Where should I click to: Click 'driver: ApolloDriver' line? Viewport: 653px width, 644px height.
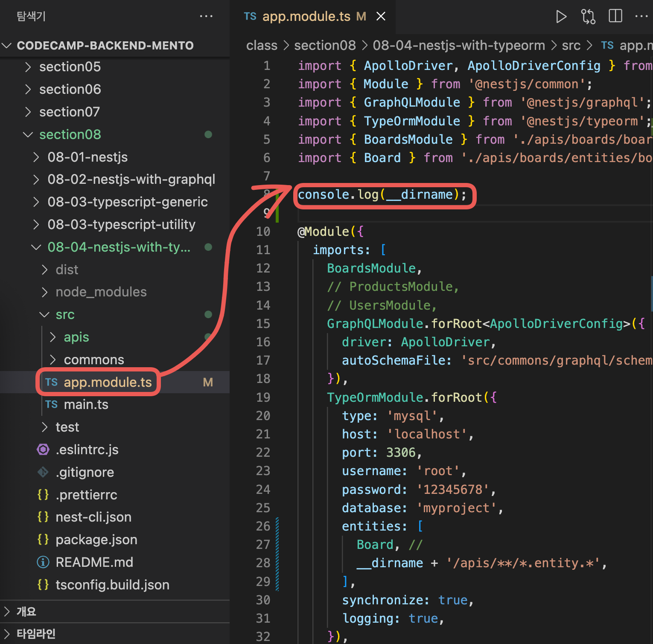[x=418, y=342]
